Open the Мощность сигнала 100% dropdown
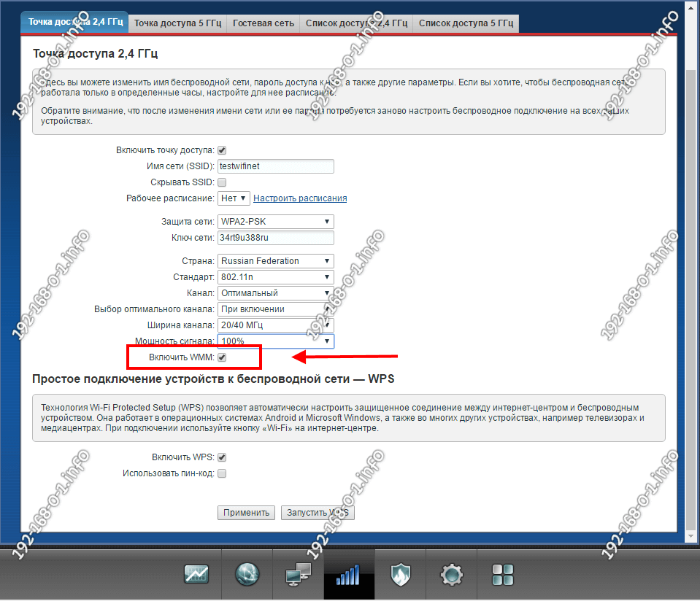 275,341
